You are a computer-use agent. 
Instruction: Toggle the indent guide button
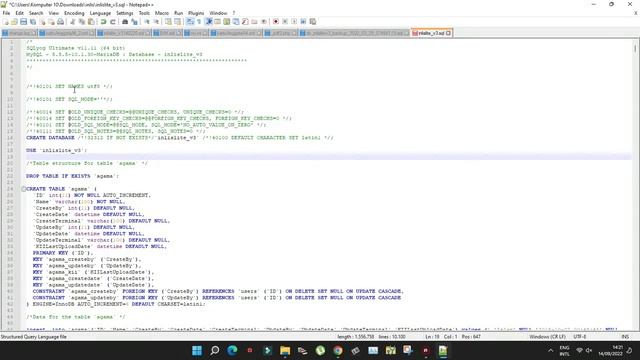pyautogui.click(x=209, y=21)
